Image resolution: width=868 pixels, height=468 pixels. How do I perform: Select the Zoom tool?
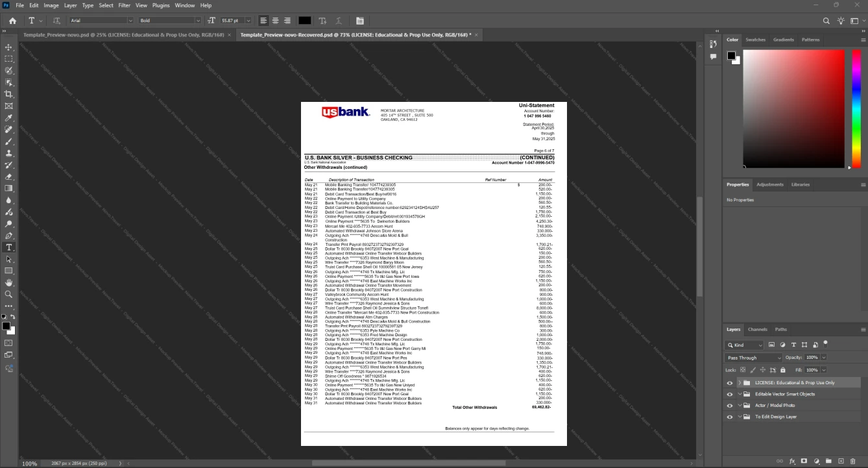click(x=9, y=294)
